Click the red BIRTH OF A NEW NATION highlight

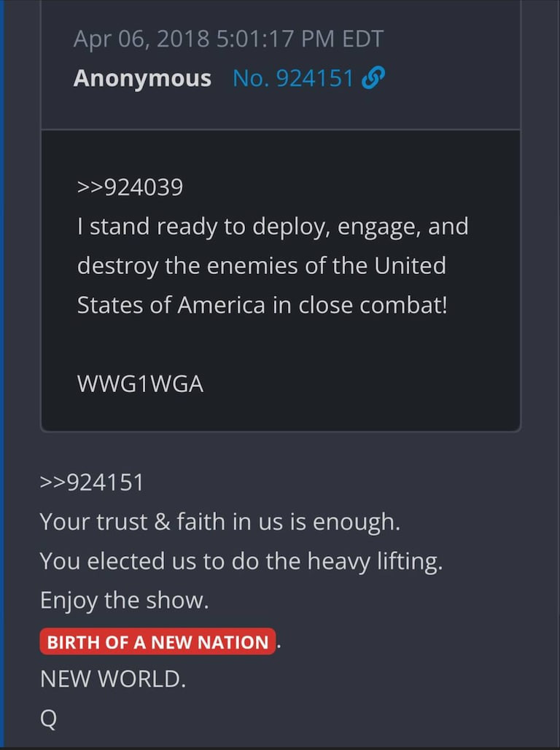157,641
